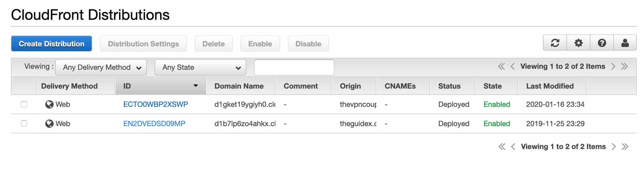Open the gear settings icon
Image resolution: width=644 pixels, height=173 pixels.
578,43
